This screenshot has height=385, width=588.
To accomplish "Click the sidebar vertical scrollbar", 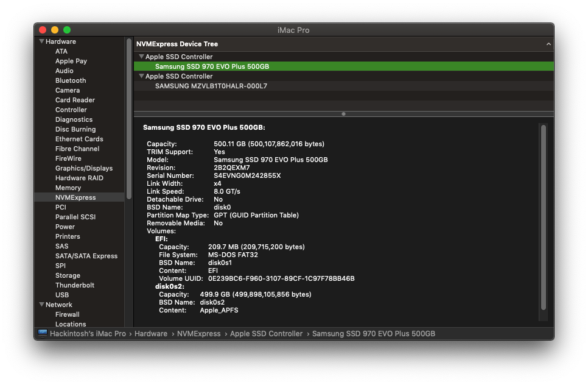I will (129, 119).
